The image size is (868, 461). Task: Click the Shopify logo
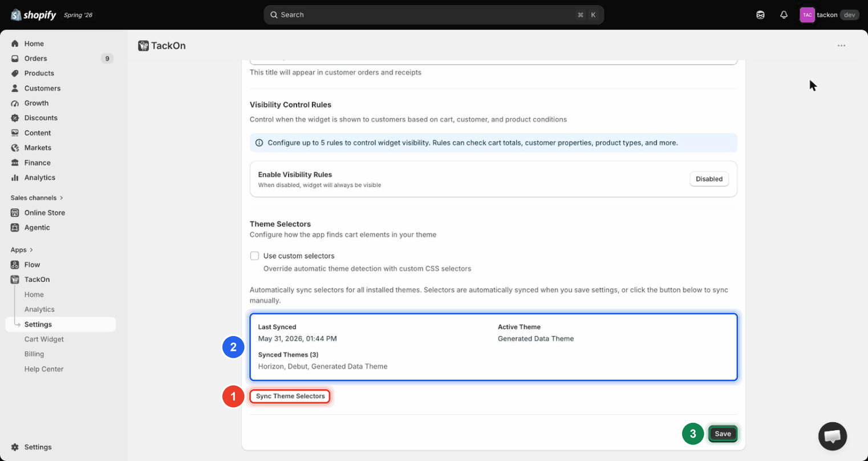pyautogui.click(x=34, y=15)
